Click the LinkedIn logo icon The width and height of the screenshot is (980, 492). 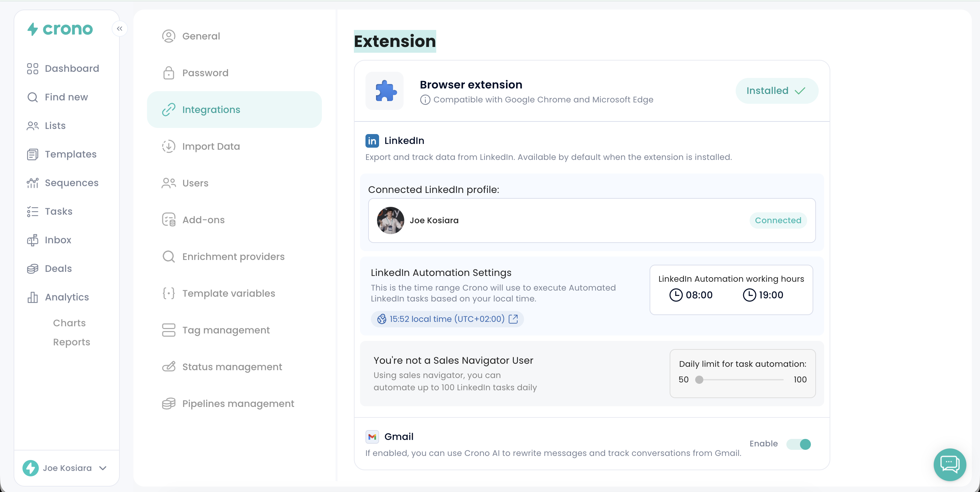click(x=372, y=141)
